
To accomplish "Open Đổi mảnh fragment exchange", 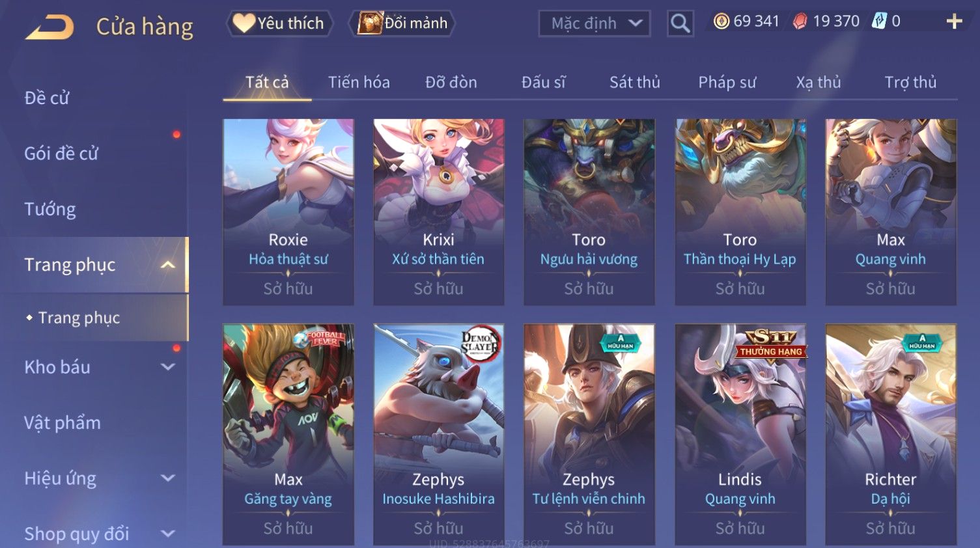I will 402,23.
